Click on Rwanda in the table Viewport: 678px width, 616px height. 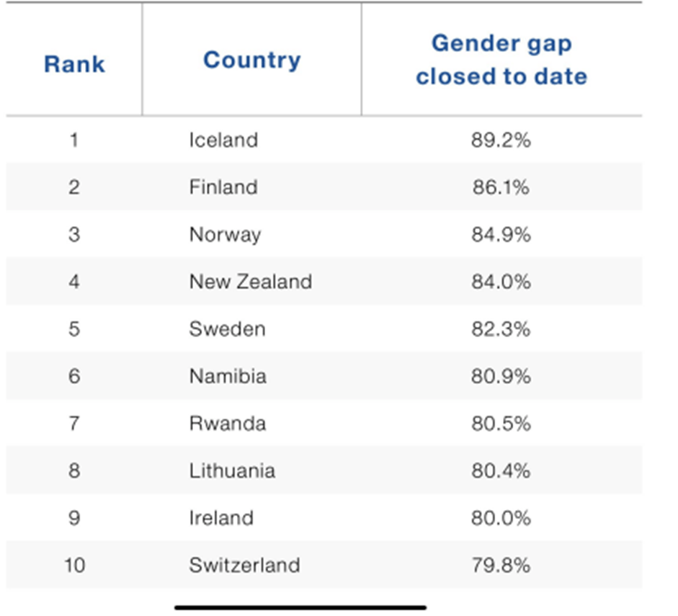pos(227,424)
